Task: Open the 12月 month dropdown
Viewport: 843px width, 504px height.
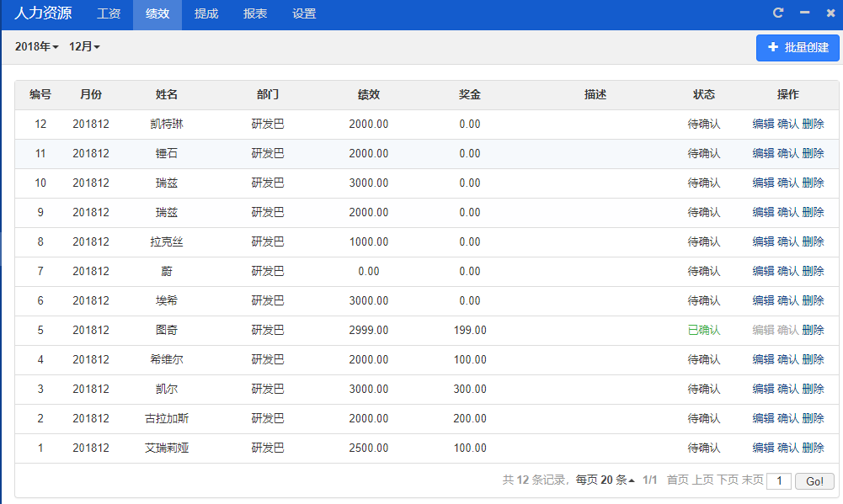Action: (84, 47)
